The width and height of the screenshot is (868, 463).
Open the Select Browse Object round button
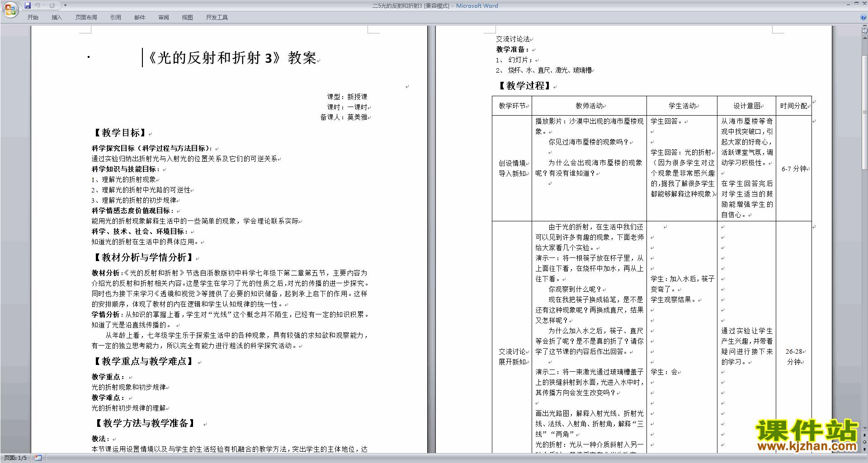point(865,442)
